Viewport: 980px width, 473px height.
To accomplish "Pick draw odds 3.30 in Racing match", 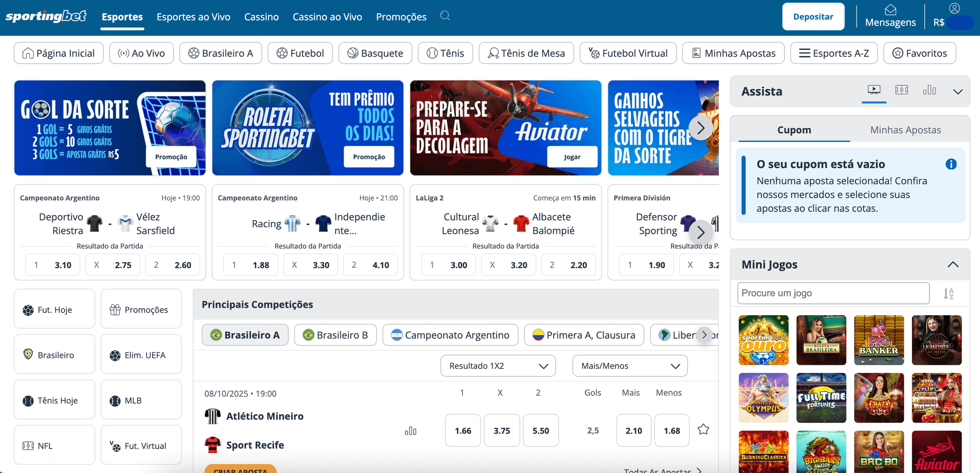I will click(310, 265).
